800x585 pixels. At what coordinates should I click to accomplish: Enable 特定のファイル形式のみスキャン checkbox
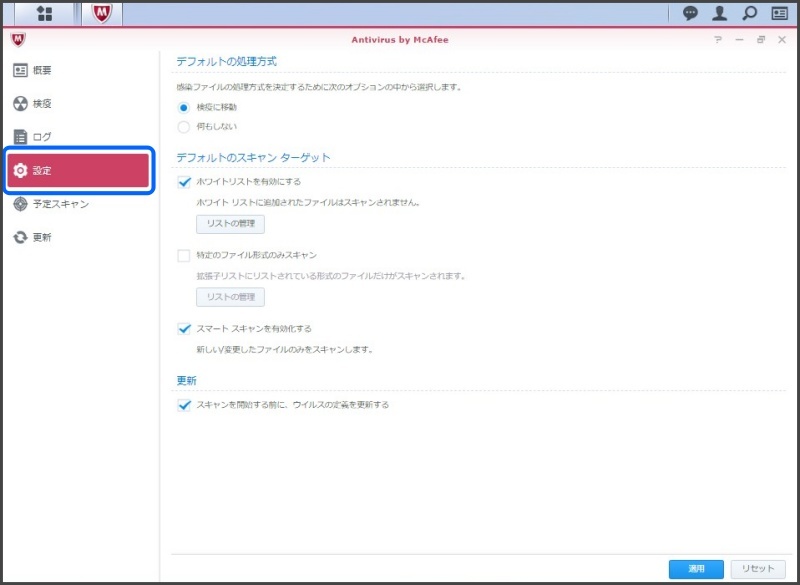point(184,255)
